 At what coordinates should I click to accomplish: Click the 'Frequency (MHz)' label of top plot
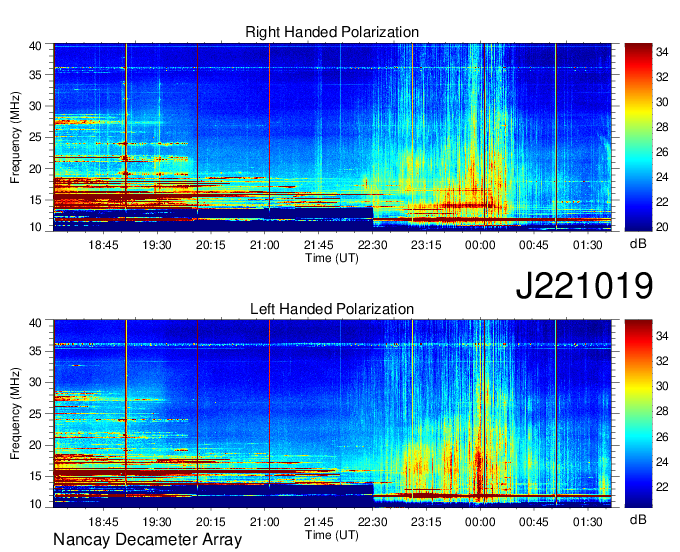click(15, 137)
